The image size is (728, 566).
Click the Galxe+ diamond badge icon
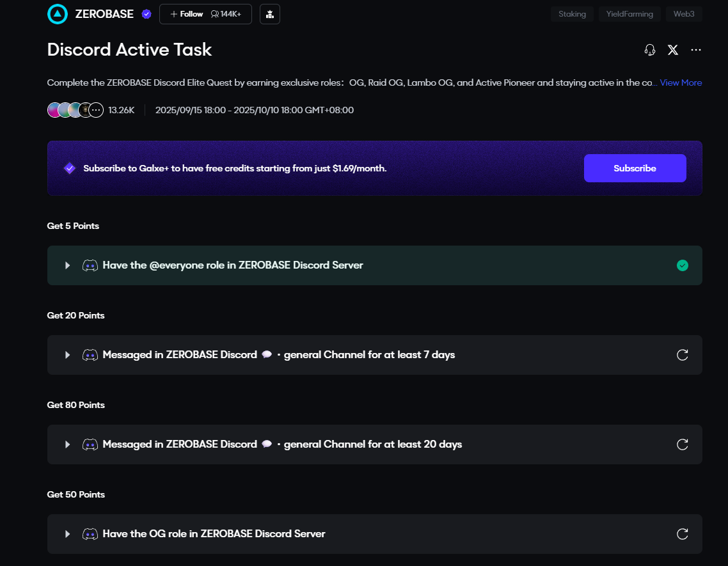coord(70,168)
